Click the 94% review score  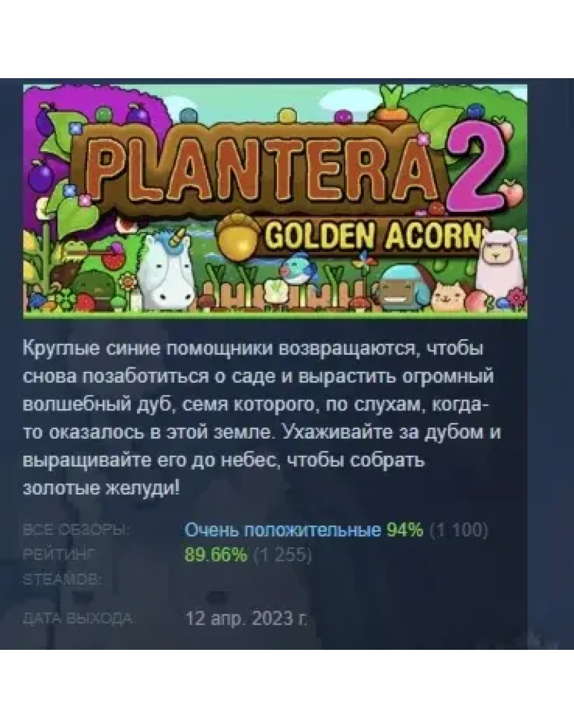[x=404, y=529]
